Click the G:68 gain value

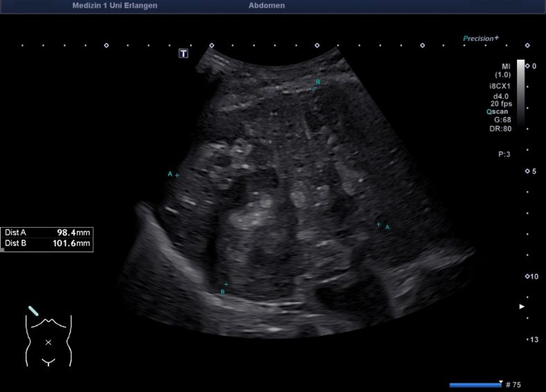[x=502, y=119]
